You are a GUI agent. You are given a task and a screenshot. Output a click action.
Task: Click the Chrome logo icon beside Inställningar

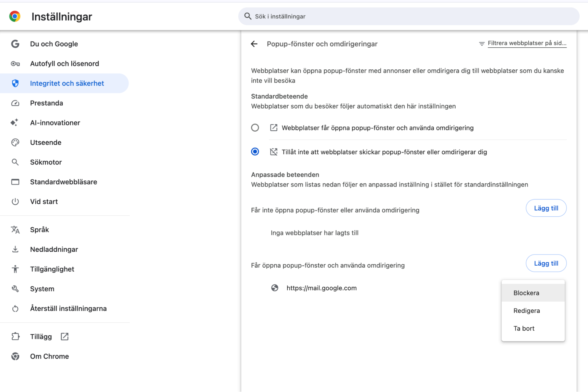coord(15,16)
